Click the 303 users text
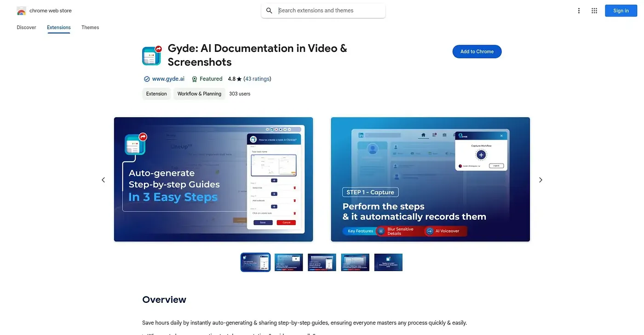The width and height of the screenshot is (644, 335). pyautogui.click(x=240, y=94)
